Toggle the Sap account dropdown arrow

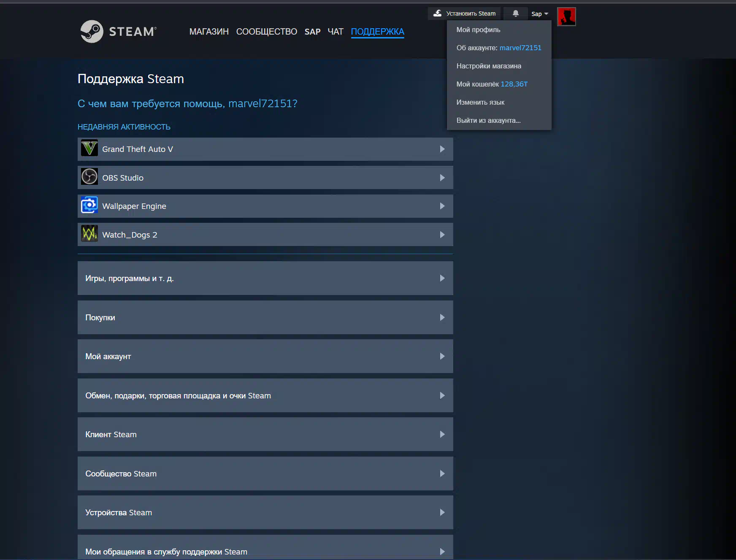point(546,14)
